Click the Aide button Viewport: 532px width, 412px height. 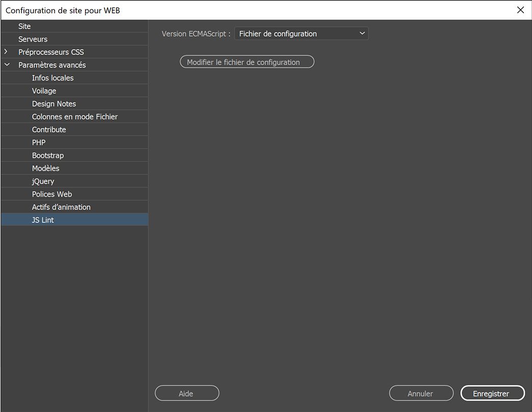(187, 393)
